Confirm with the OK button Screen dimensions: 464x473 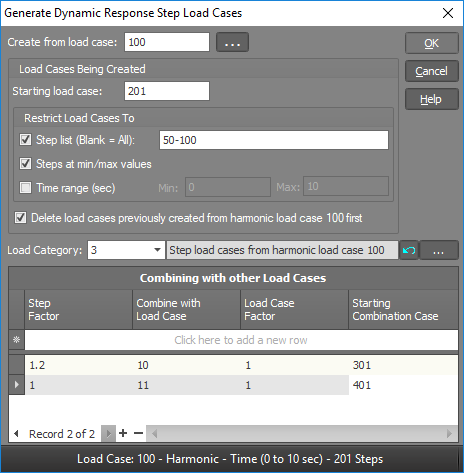pos(432,43)
